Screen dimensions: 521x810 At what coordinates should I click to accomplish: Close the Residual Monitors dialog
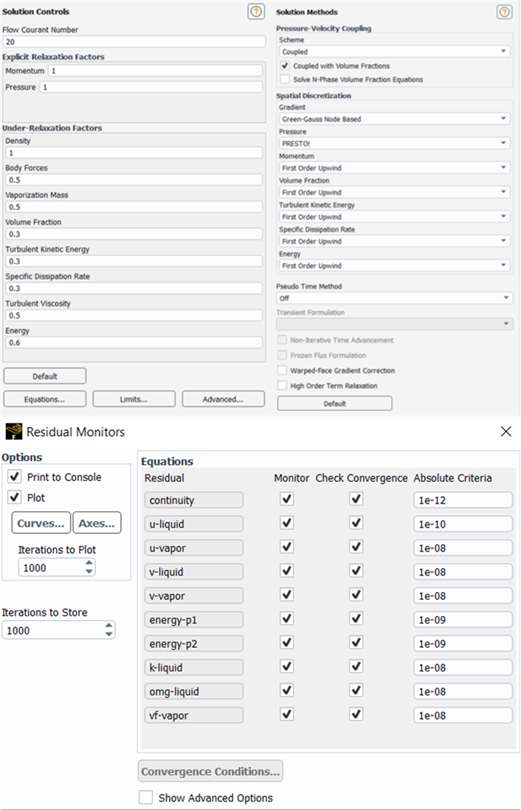point(506,431)
